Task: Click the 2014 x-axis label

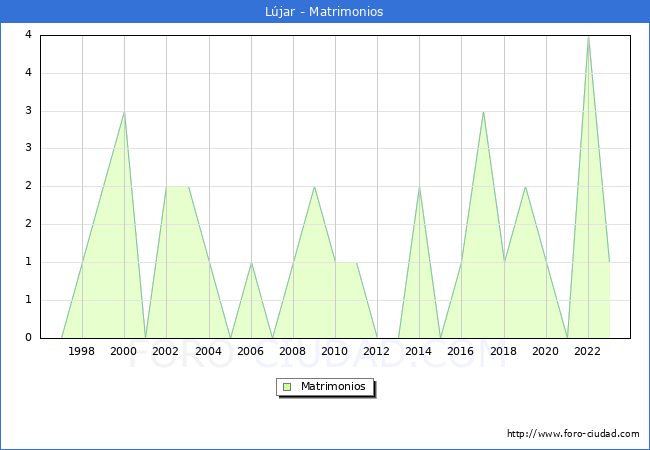Action: click(x=419, y=351)
